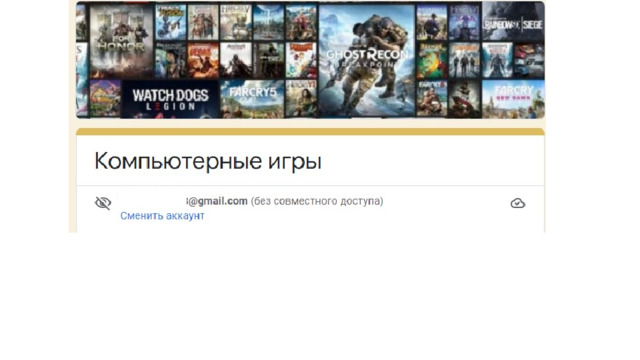Click the Ghost Recon Breakpoint cover in the header
The width and height of the screenshot is (640, 360).
coord(367,60)
